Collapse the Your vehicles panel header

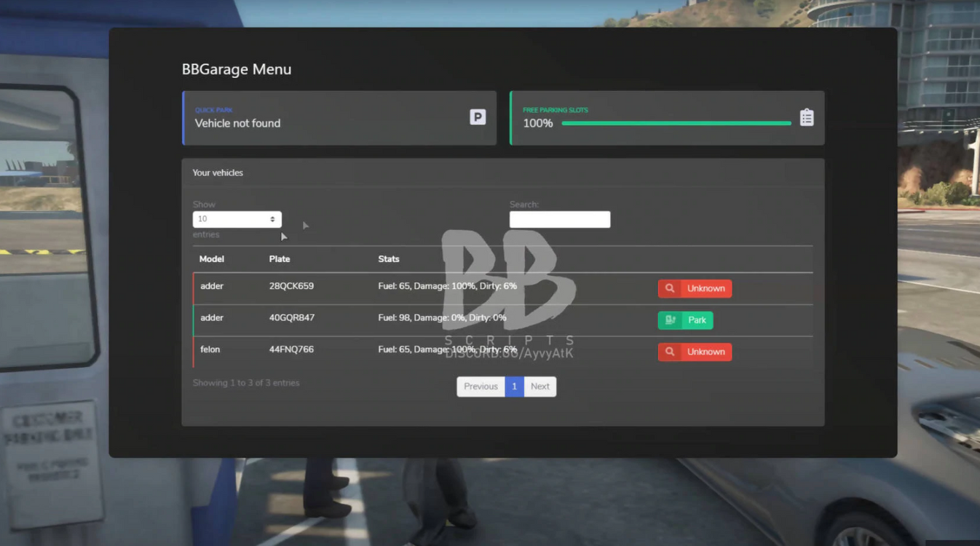tap(216, 173)
